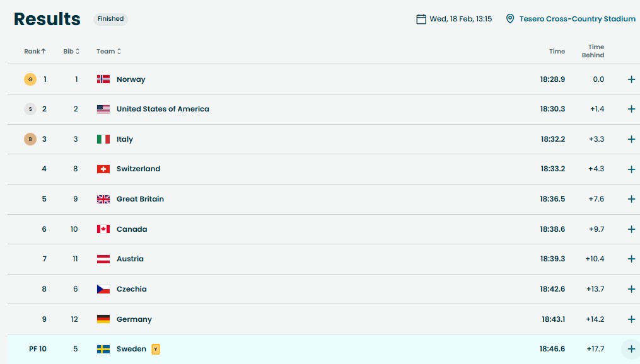Click the bronze medal badge next to Italy
The height and width of the screenshot is (364, 640).
click(30, 139)
